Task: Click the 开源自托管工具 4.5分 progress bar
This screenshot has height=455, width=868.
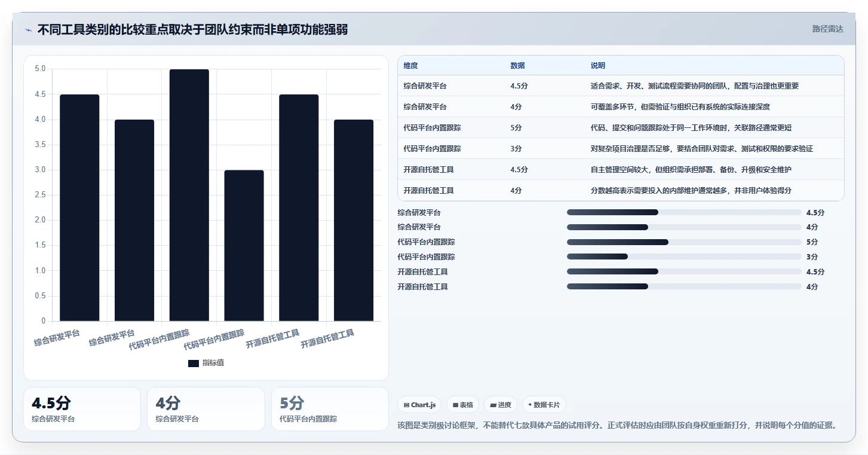Action: (x=684, y=271)
